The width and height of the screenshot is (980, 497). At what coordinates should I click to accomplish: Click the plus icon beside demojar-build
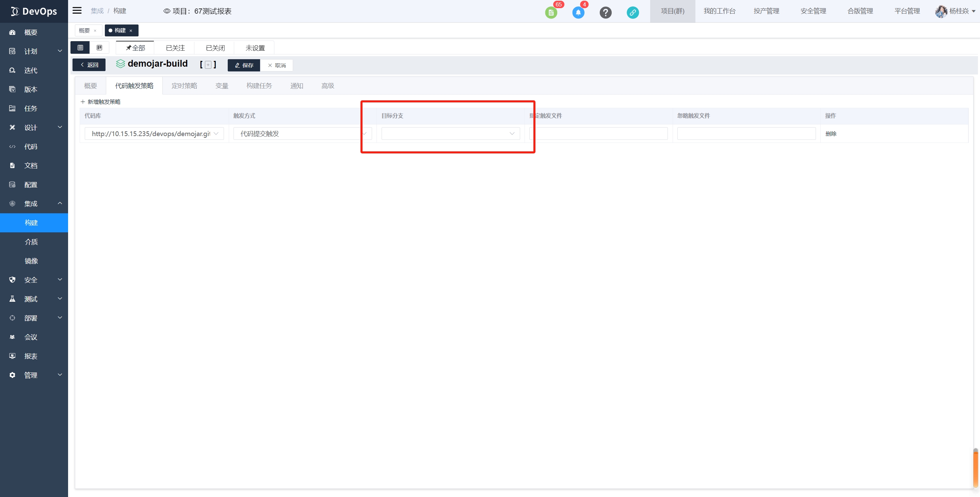208,65
